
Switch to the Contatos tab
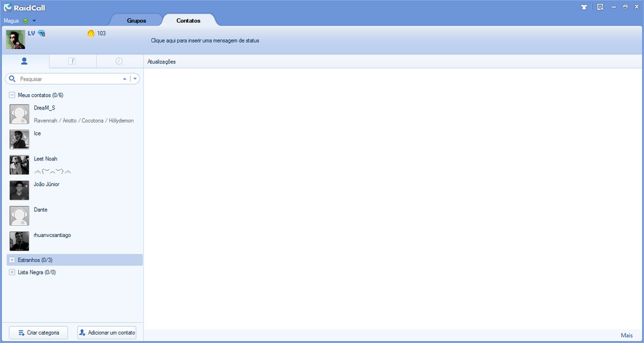click(x=188, y=20)
